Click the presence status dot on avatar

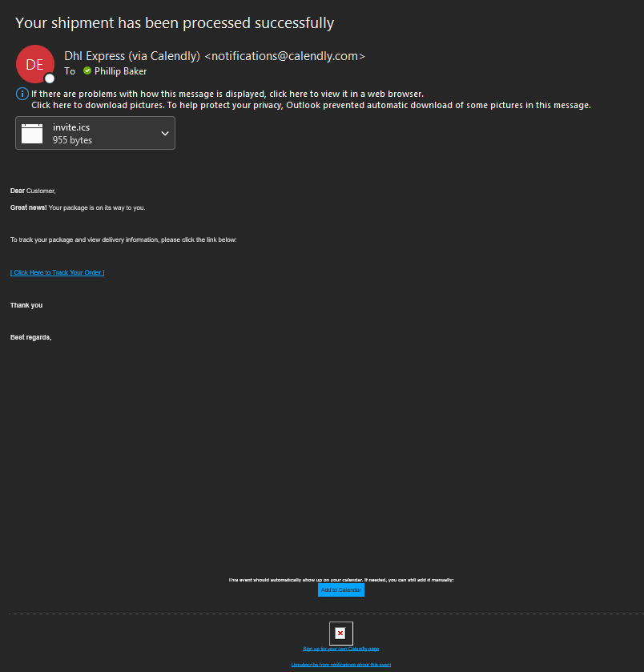pos(50,78)
